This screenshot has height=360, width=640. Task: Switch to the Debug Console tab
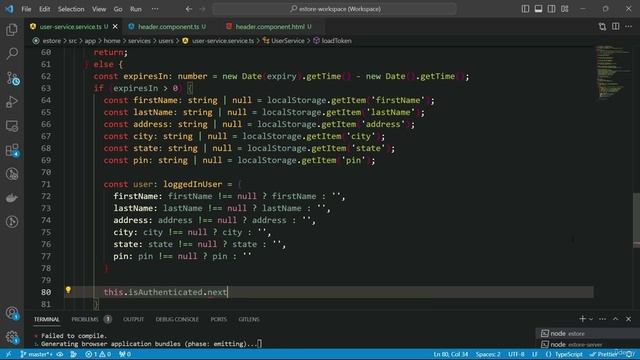coord(177,319)
